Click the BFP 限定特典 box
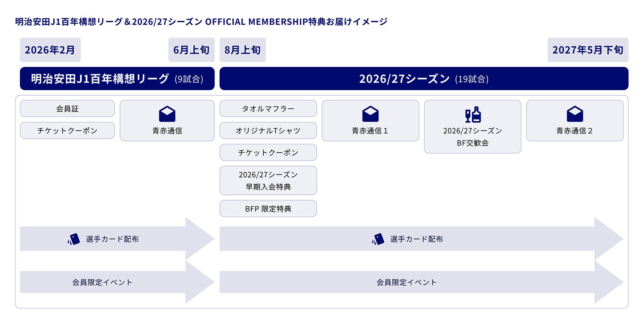 click(x=268, y=209)
